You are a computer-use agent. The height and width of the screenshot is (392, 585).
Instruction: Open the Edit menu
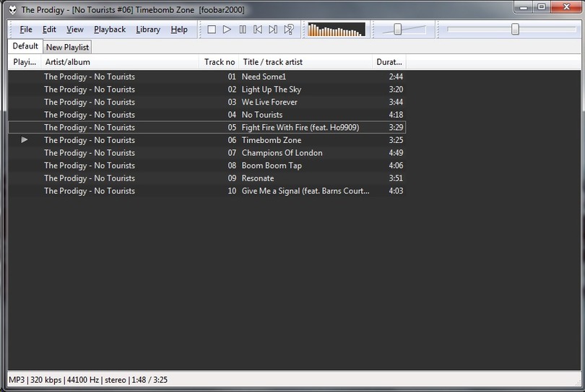coord(49,30)
